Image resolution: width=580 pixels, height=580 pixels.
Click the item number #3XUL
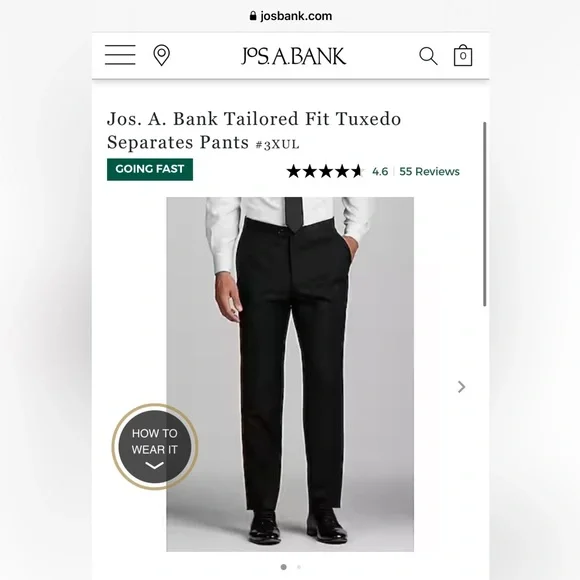click(277, 144)
